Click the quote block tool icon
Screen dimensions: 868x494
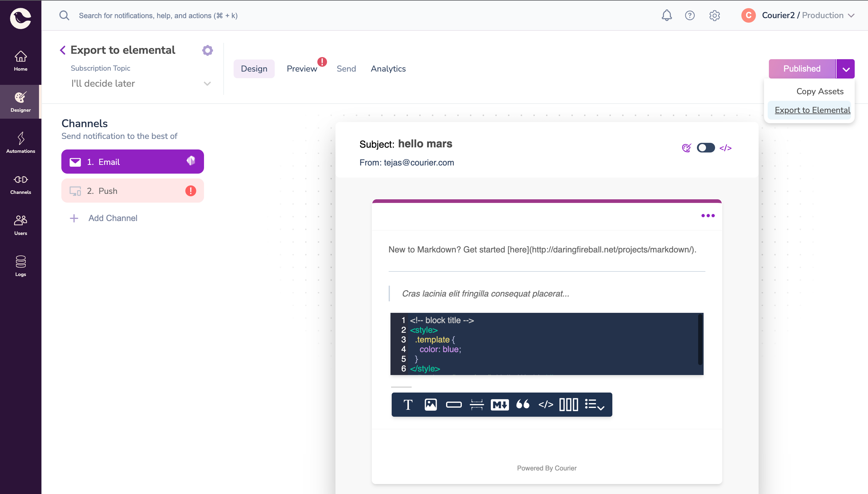pos(523,405)
